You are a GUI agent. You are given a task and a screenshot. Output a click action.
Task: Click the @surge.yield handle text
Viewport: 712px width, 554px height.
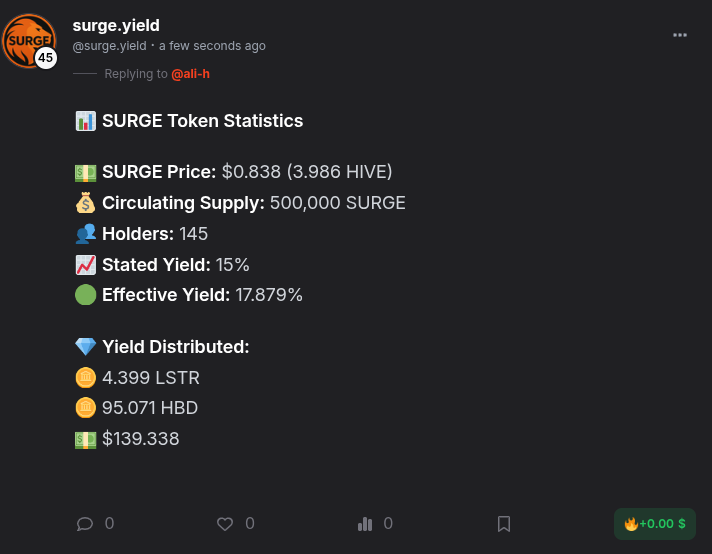click(109, 46)
